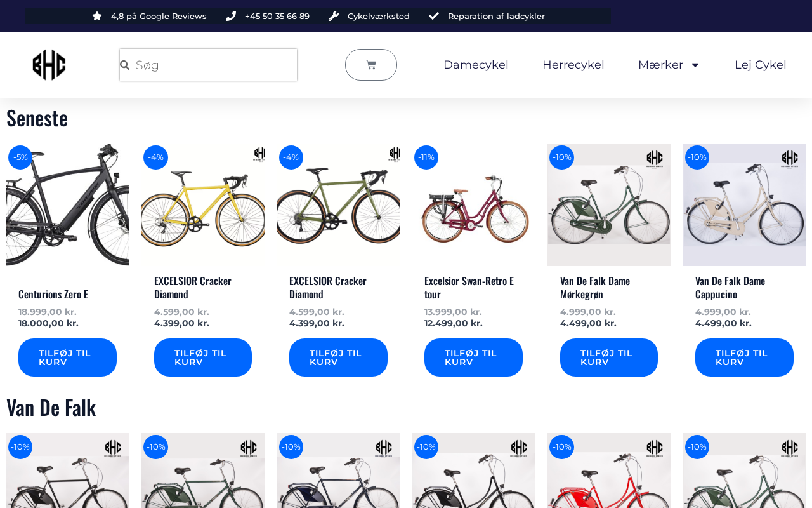Open the Van De Falk Dame Mørkegrøn image
The width and height of the screenshot is (812, 508).
click(x=609, y=204)
